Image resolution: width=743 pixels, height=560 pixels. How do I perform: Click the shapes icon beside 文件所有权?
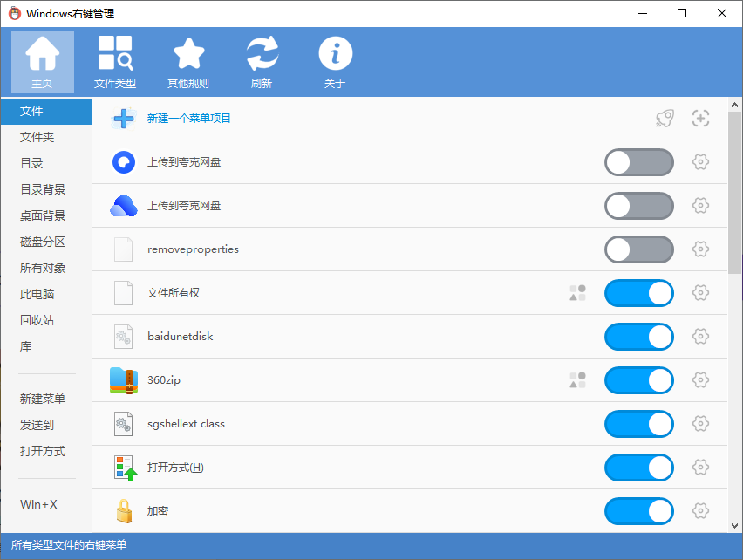click(x=577, y=293)
